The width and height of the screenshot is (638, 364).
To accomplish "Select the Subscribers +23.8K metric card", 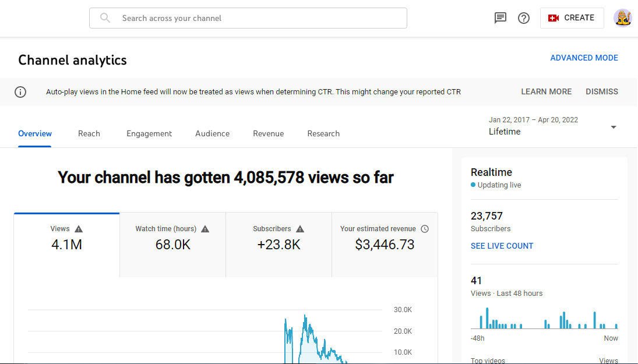I will 279,245.
